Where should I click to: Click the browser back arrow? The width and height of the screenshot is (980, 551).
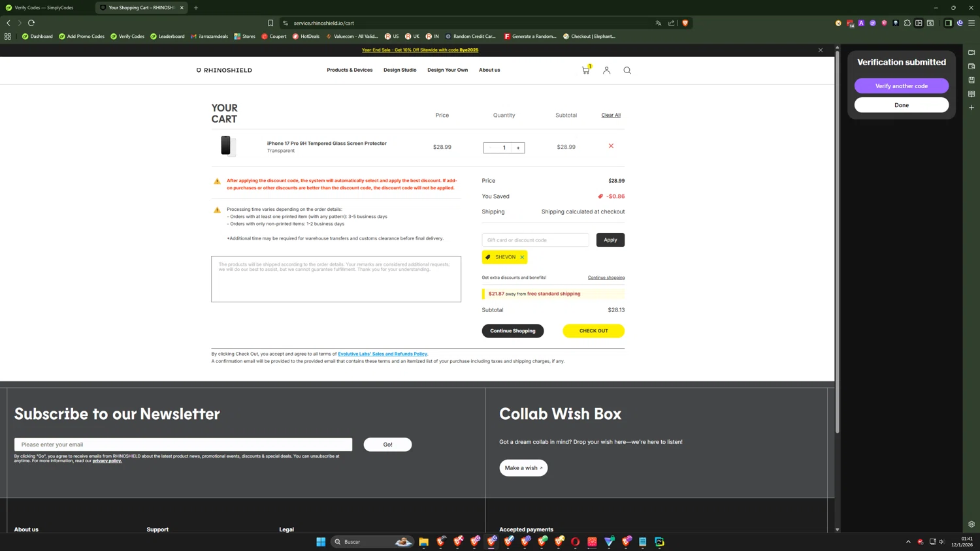[x=8, y=23]
